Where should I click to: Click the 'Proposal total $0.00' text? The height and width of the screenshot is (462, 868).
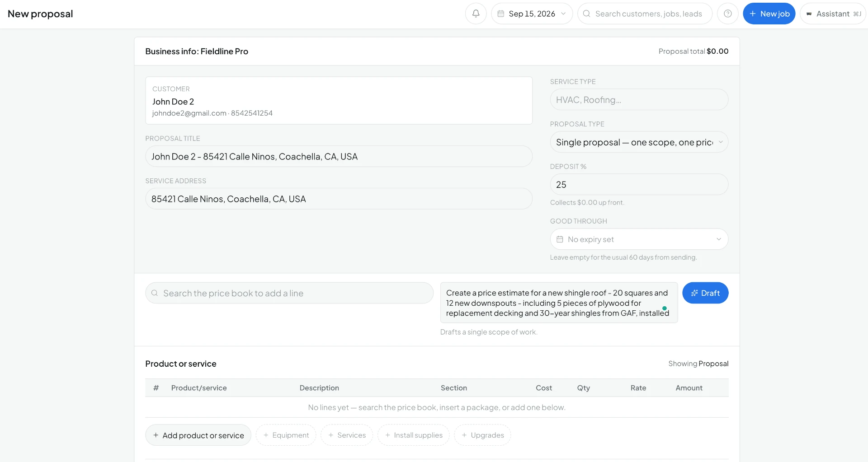pos(693,51)
